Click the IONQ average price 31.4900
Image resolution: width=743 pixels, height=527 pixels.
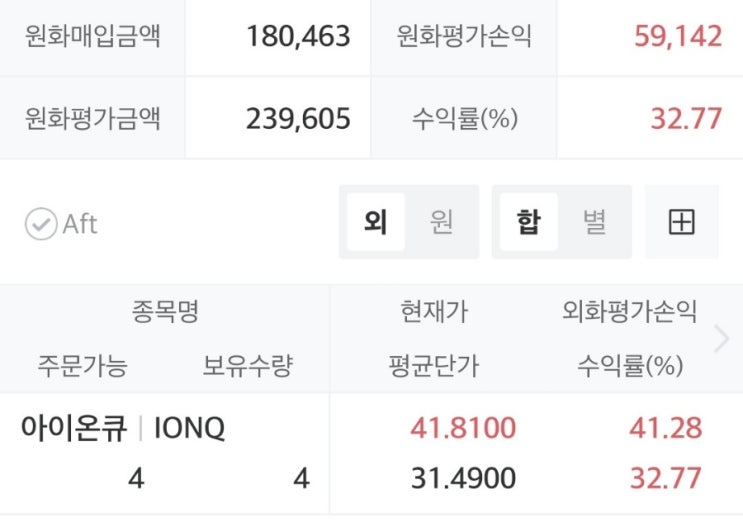[463, 479]
